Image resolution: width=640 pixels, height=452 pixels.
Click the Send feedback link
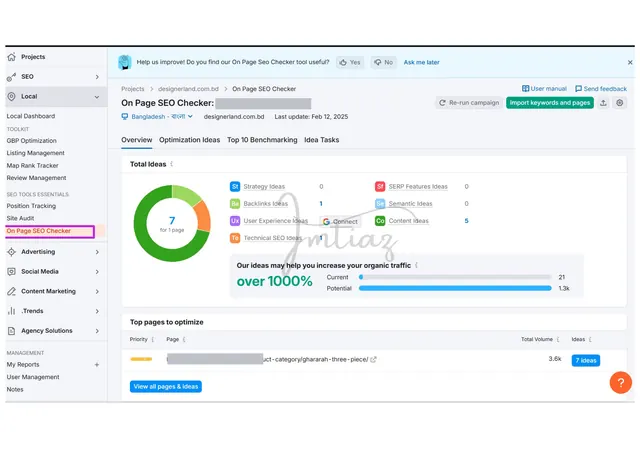(601, 89)
